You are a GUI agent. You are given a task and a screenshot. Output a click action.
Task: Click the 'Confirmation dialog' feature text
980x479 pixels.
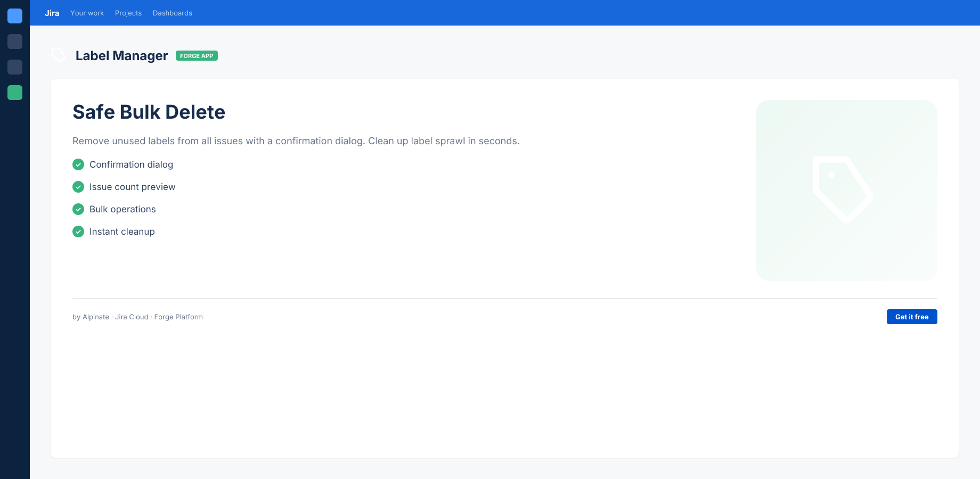click(131, 164)
